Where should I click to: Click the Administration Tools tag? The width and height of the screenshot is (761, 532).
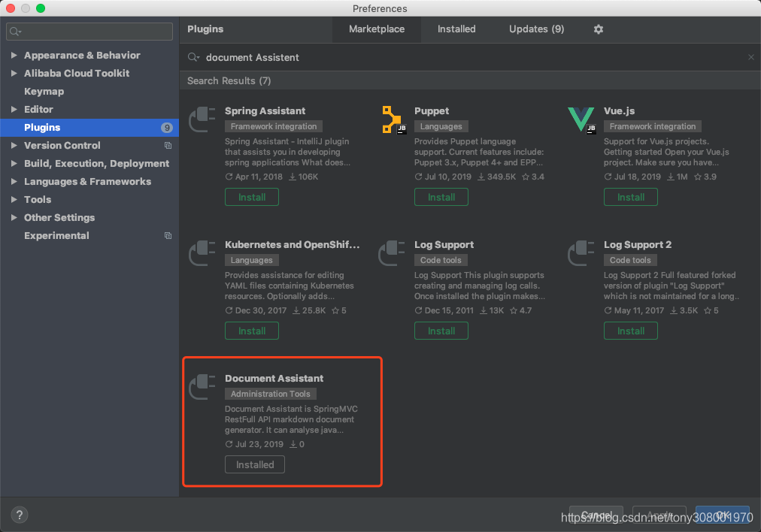pos(270,394)
